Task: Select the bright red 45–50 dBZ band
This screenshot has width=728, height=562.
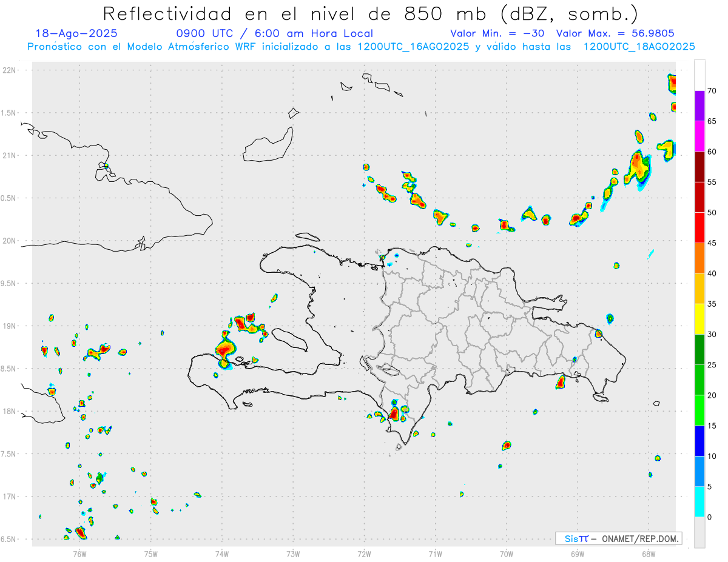Action: [x=699, y=228]
